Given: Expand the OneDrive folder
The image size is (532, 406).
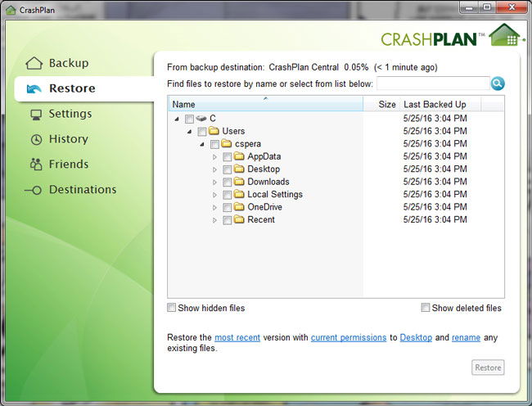Looking at the screenshot, I should click(214, 207).
